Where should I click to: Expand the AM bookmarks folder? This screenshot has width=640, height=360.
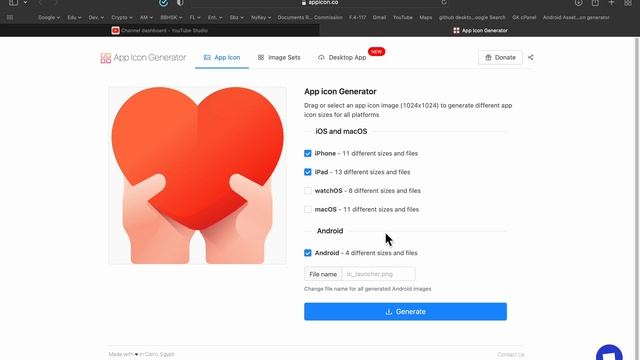(x=146, y=18)
